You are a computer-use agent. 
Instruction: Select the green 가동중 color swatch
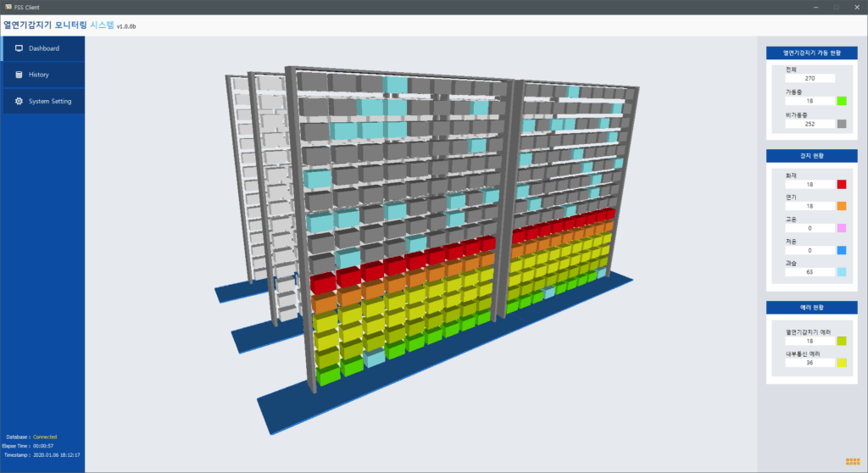(842, 101)
